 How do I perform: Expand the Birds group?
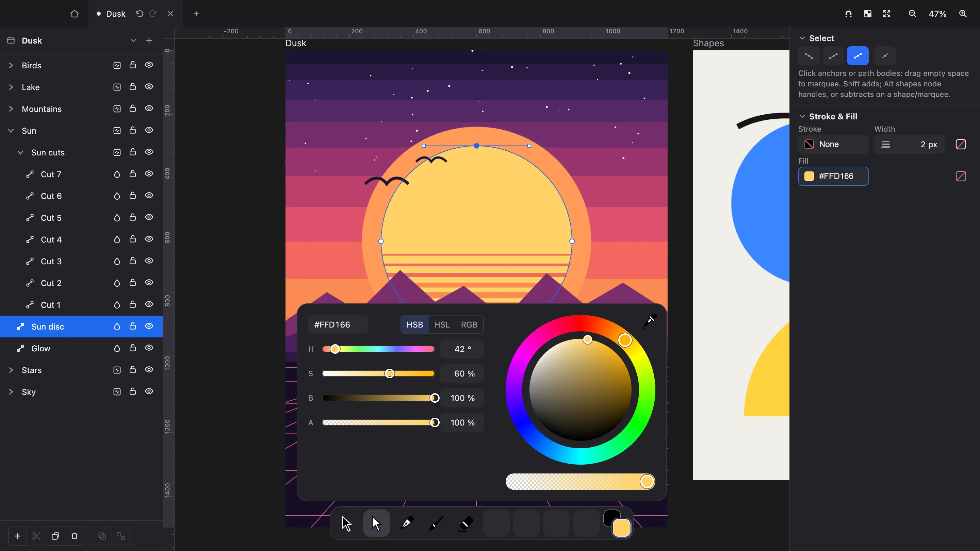(11, 65)
